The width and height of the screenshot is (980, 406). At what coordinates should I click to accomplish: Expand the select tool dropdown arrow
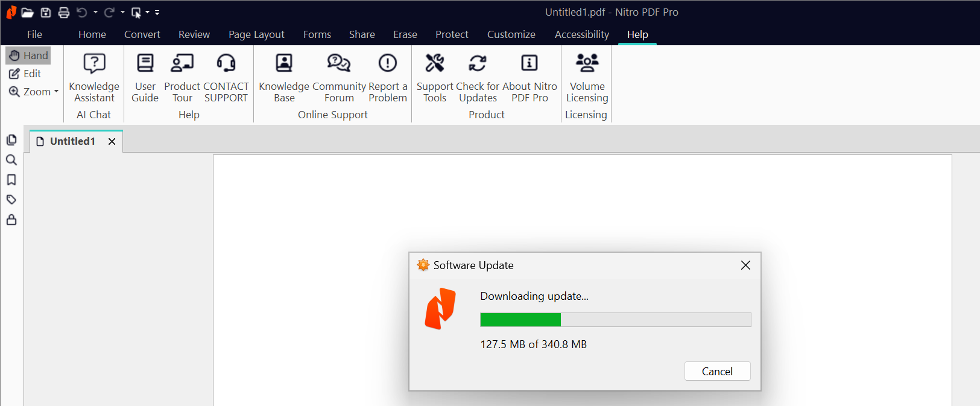(147, 12)
